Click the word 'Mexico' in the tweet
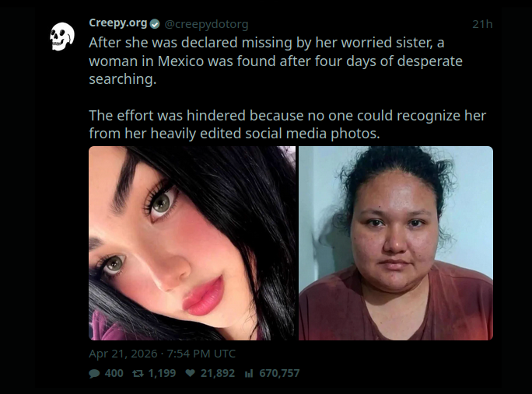 point(180,61)
